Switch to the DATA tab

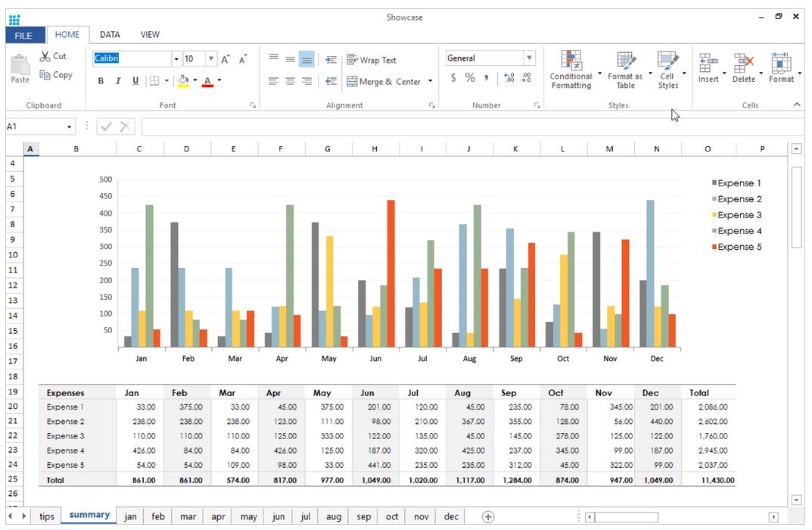click(x=110, y=35)
